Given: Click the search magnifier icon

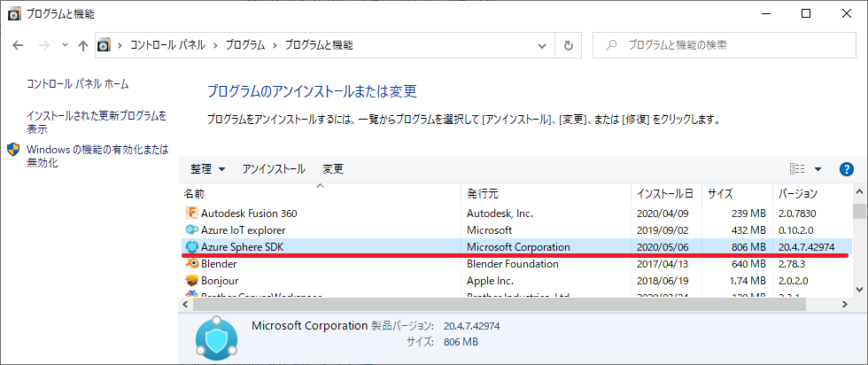Looking at the screenshot, I should pos(611,45).
